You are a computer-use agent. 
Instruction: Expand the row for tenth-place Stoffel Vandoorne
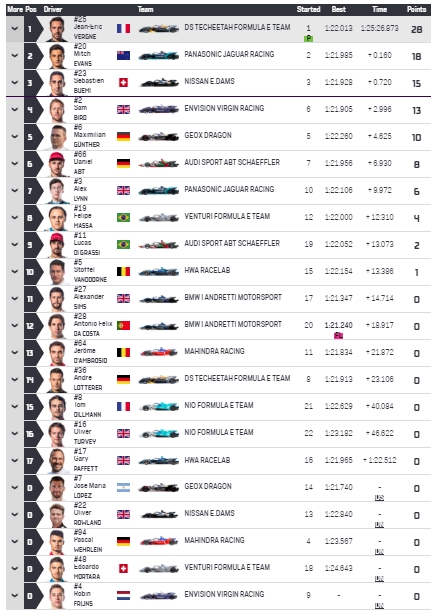[x=15, y=272]
